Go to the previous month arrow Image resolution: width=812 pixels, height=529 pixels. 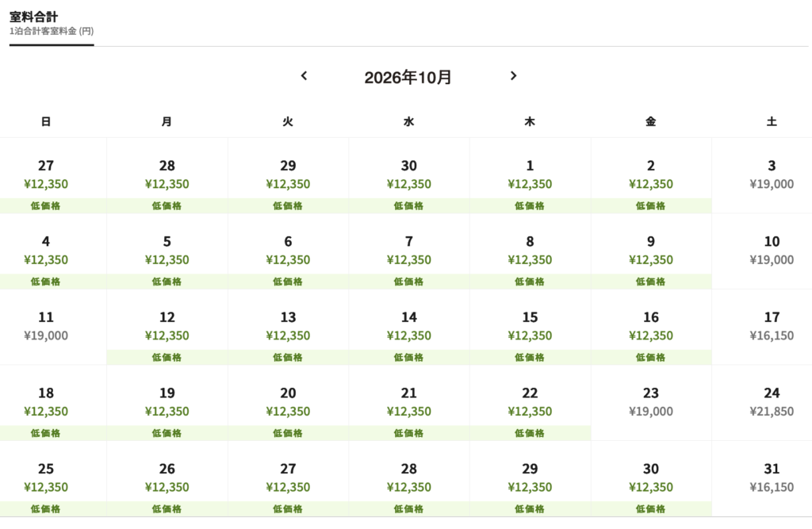304,76
